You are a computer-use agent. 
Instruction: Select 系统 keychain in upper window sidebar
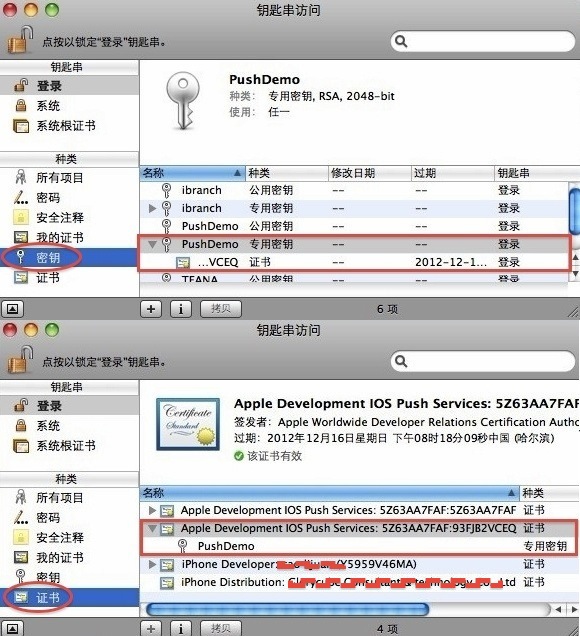[x=69, y=105]
